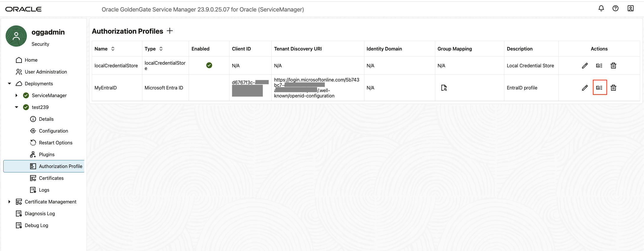Viewport: 644px width, 251px height.
Task: Delete the MyEntraID profile
Action: pos(613,88)
